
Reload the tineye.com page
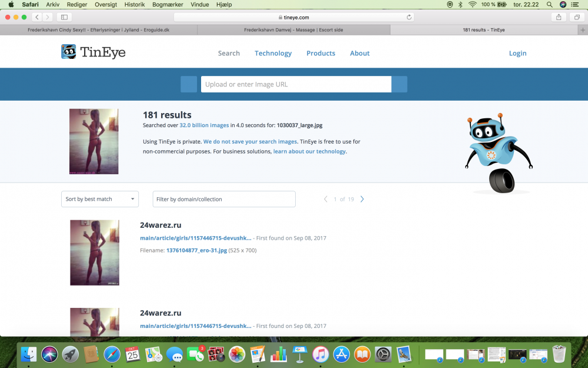[x=409, y=17]
